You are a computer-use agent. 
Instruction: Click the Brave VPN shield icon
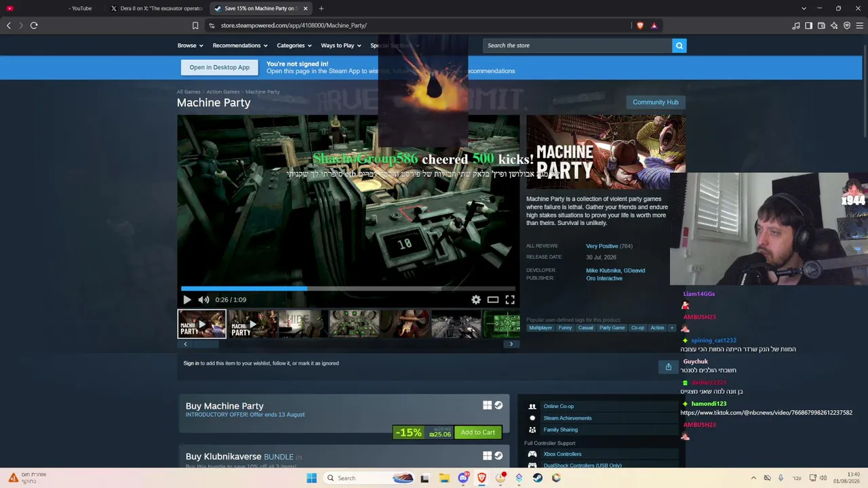point(847,26)
